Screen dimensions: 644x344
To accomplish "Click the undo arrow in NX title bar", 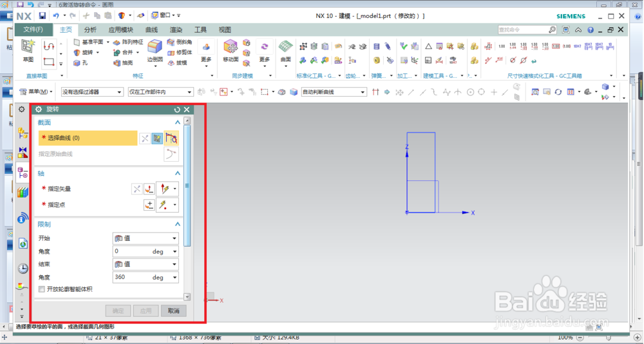I will (x=55, y=15).
